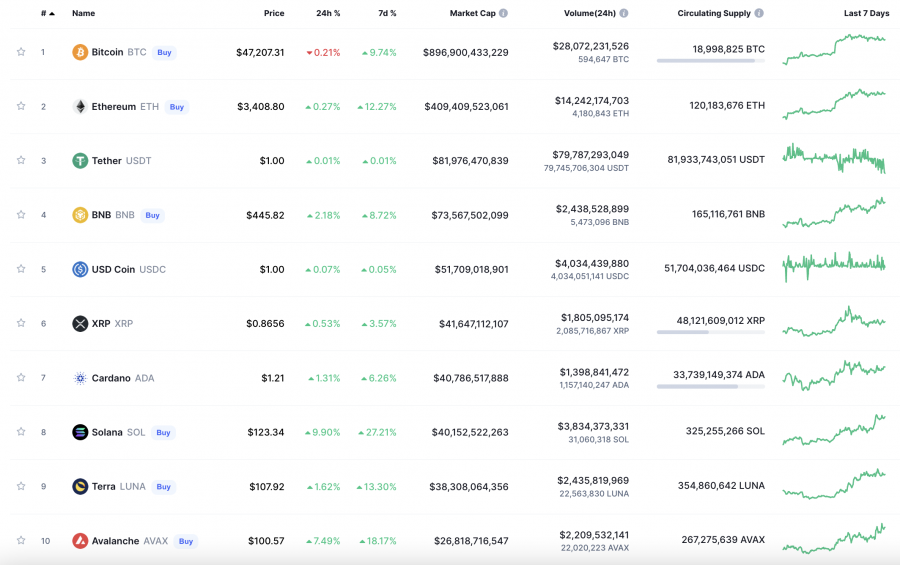Screen dimensions: 900x565
Task: Star Avalanche to add to watchlist
Action: coord(21,540)
